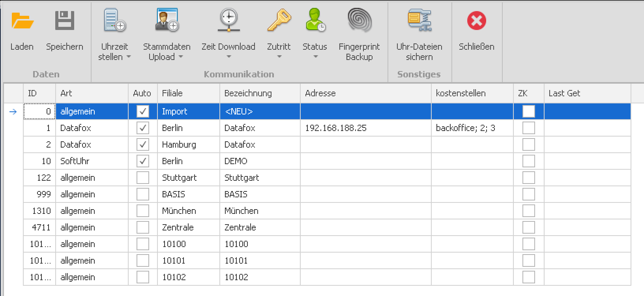
Task: Click the Zeit Download clock icon
Action: (x=228, y=21)
